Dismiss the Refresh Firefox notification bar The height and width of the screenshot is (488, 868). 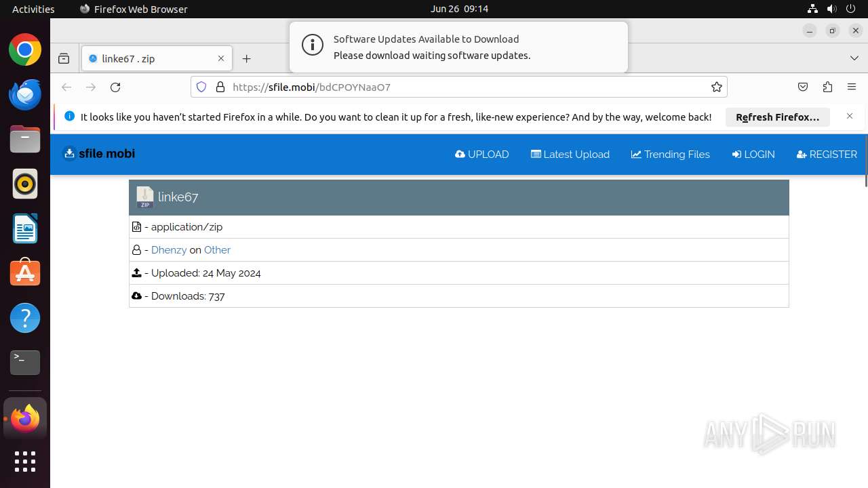point(850,117)
